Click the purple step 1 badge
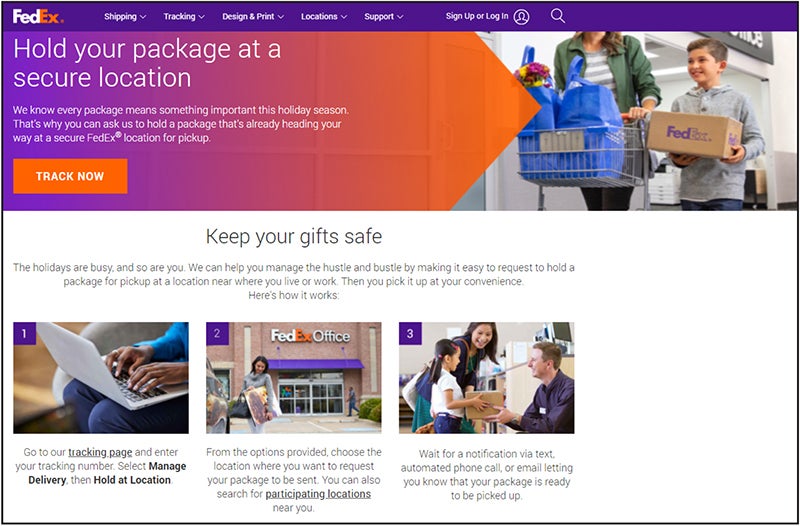This screenshot has width=800, height=526. pos(24,334)
